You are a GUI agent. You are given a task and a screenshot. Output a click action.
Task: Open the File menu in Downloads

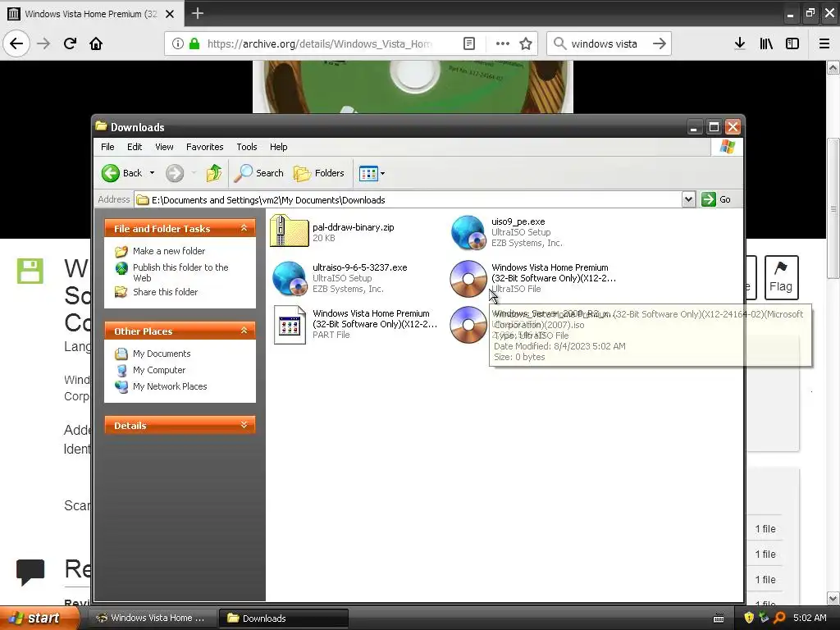point(107,147)
